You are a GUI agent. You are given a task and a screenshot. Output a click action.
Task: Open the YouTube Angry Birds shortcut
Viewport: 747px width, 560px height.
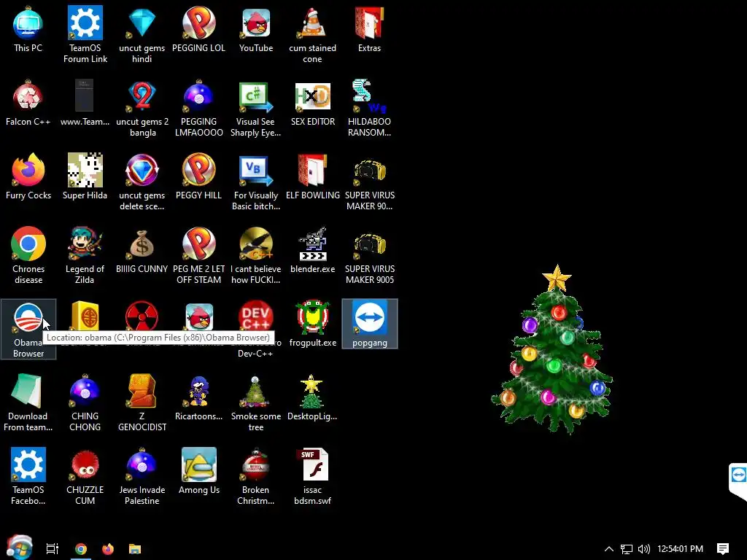256,29
